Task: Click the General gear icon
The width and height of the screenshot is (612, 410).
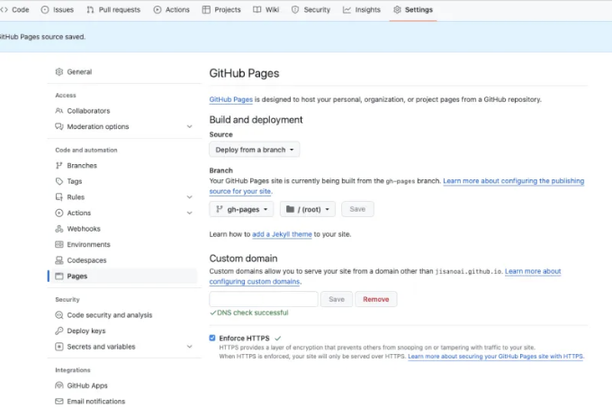Action: [x=59, y=72]
